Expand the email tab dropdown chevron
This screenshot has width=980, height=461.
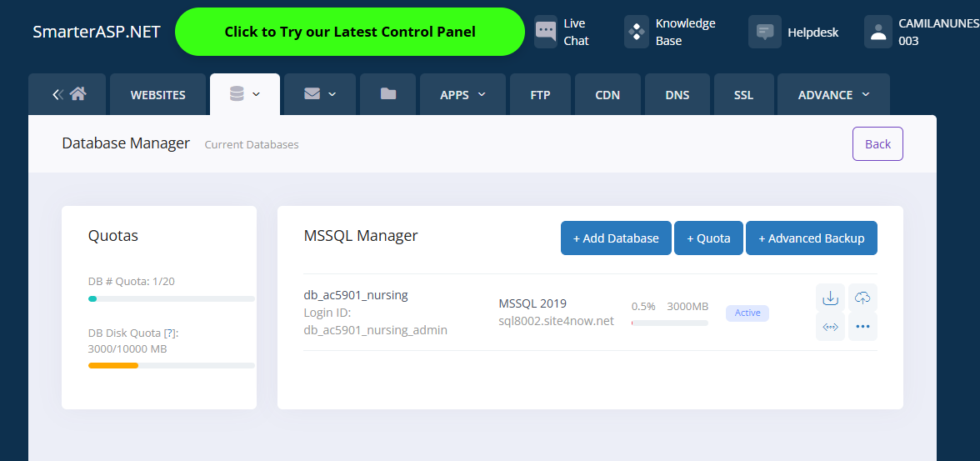[332, 94]
